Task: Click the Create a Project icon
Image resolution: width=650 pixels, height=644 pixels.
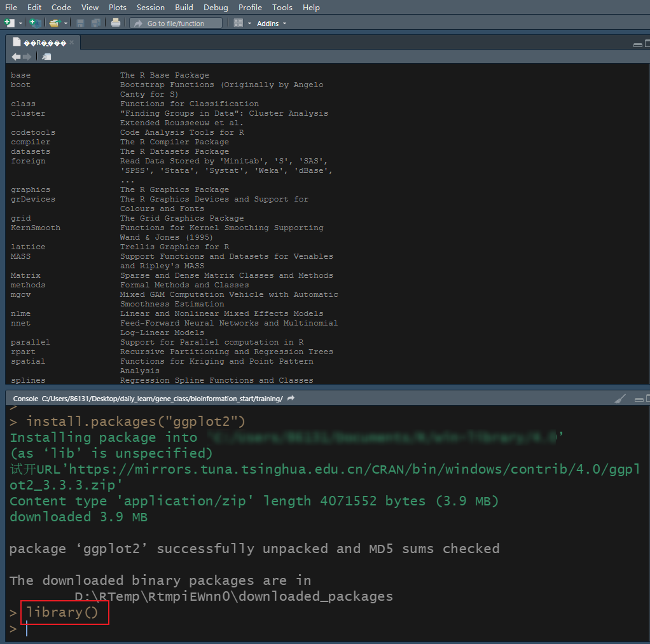Action: click(x=35, y=24)
